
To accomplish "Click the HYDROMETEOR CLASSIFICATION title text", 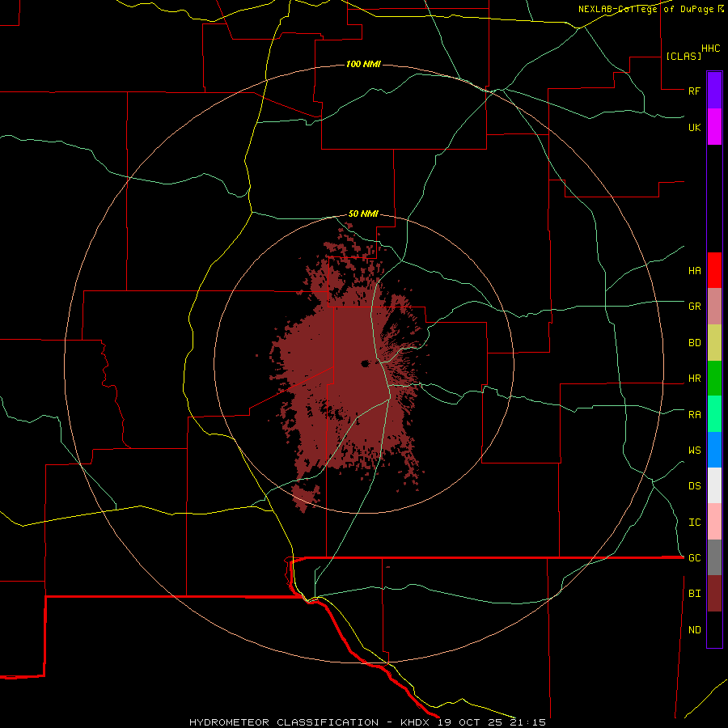I will tap(284, 722).
